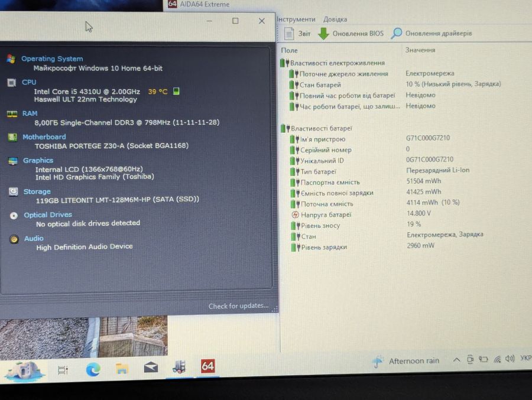Launch Microsoft Edge from the taskbar
This screenshot has width=532, height=400.
click(x=93, y=369)
